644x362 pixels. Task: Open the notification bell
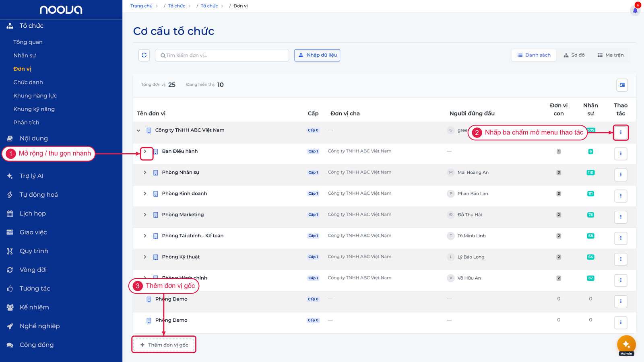635,10
